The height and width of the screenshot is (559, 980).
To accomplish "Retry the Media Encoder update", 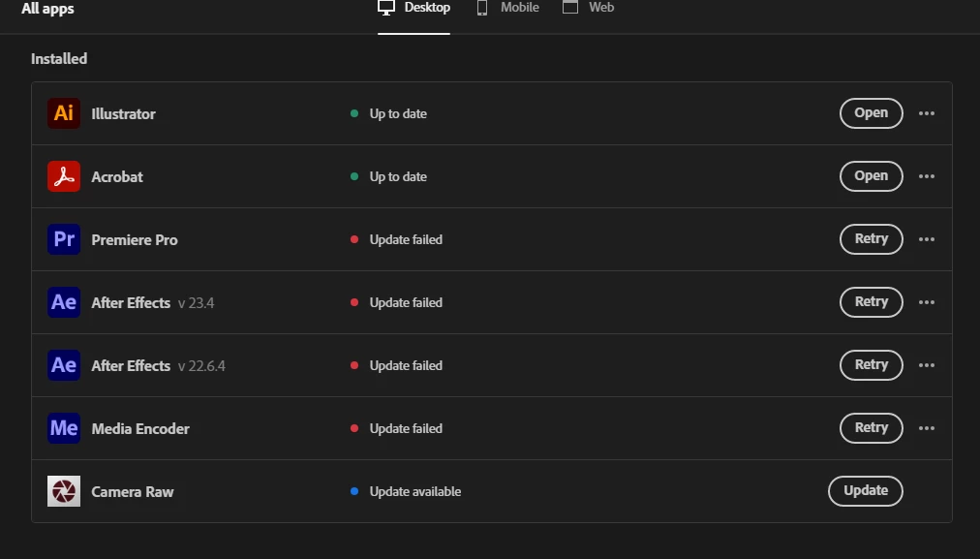I will [872, 427].
